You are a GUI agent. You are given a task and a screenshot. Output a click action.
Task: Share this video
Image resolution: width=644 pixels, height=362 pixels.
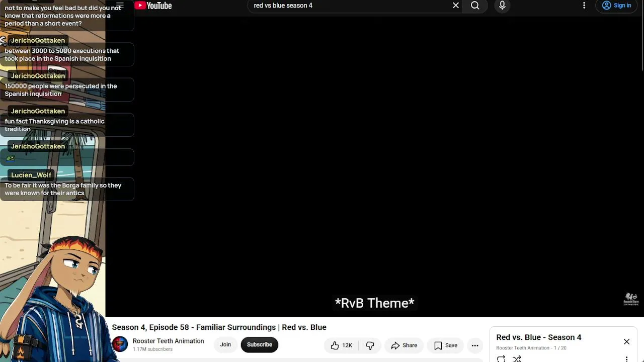tap(405, 345)
